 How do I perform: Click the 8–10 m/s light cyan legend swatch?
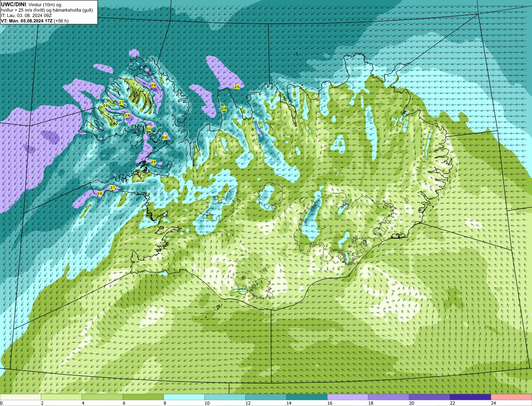pos(184,397)
